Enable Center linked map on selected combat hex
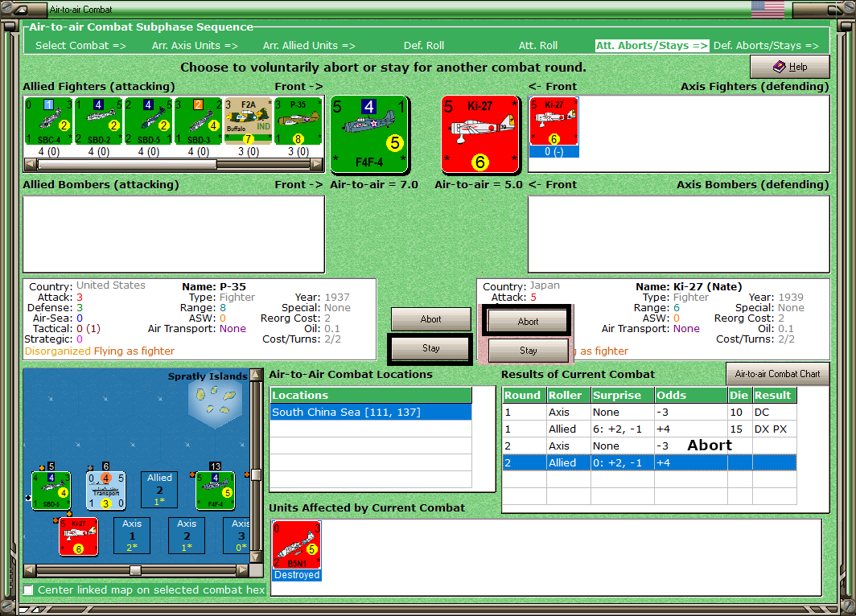This screenshot has height=616, width=856. [28, 589]
